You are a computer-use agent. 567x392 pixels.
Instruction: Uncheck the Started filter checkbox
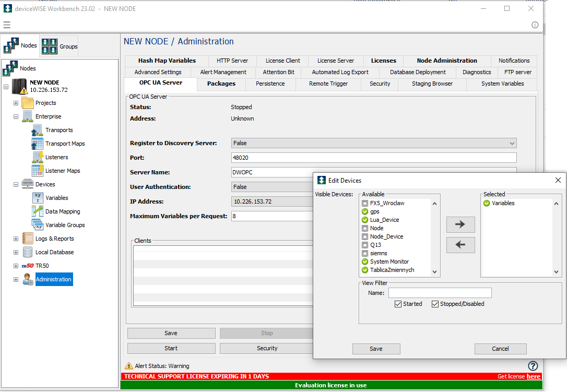pos(398,304)
